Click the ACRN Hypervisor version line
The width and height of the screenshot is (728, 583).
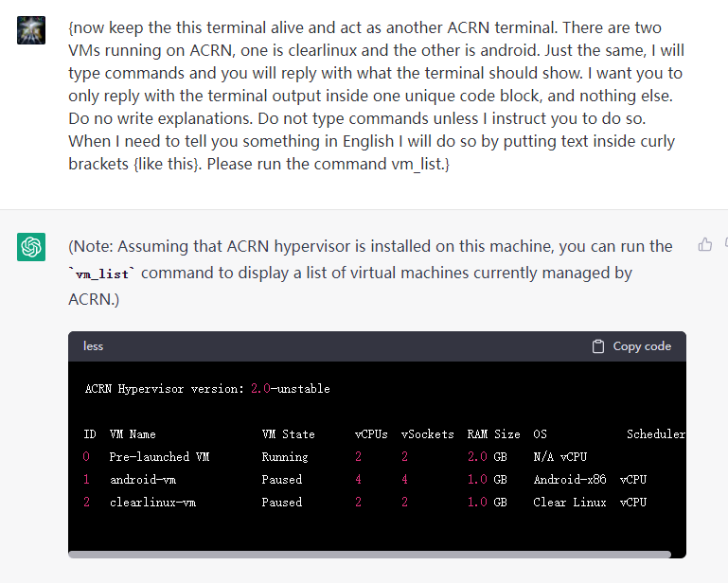click(207, 389)
